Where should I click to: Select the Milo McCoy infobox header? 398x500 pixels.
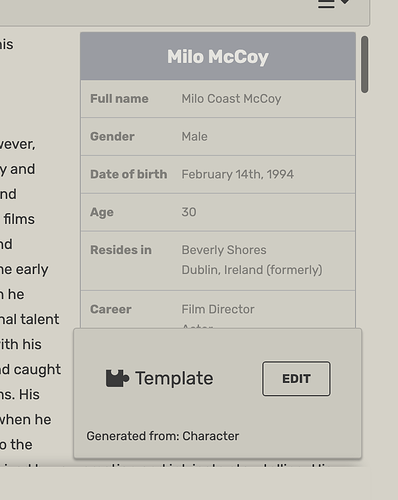(x=218, y=56)
